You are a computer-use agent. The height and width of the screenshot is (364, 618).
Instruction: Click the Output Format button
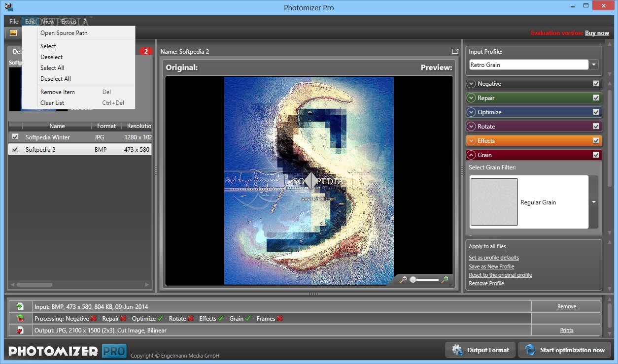click(x=481, y=350)
